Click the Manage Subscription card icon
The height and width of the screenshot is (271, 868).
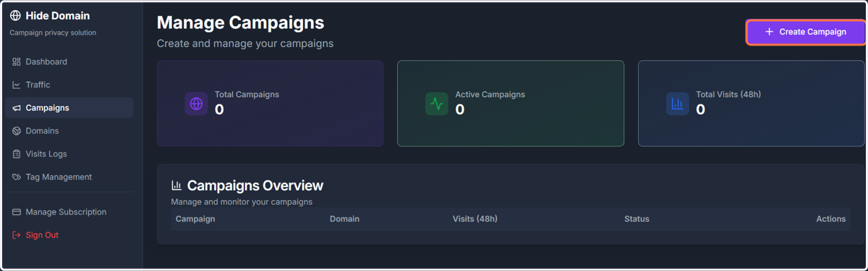point(17,212)
